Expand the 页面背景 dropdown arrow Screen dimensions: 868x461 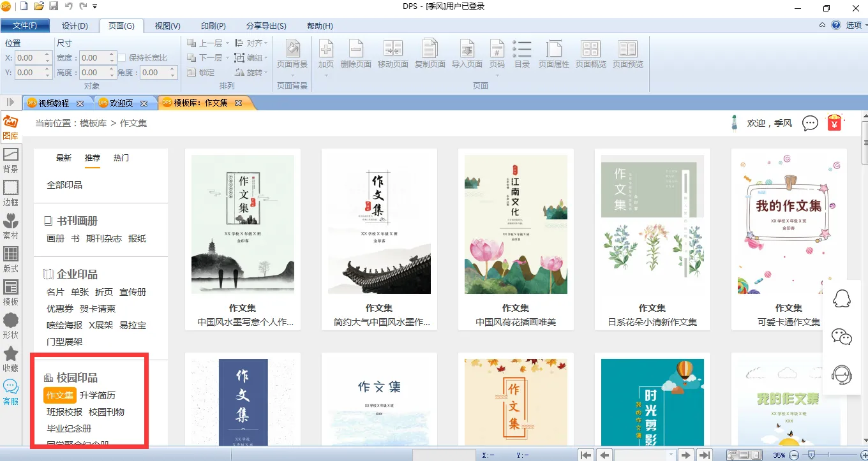(x=292, y=74)
